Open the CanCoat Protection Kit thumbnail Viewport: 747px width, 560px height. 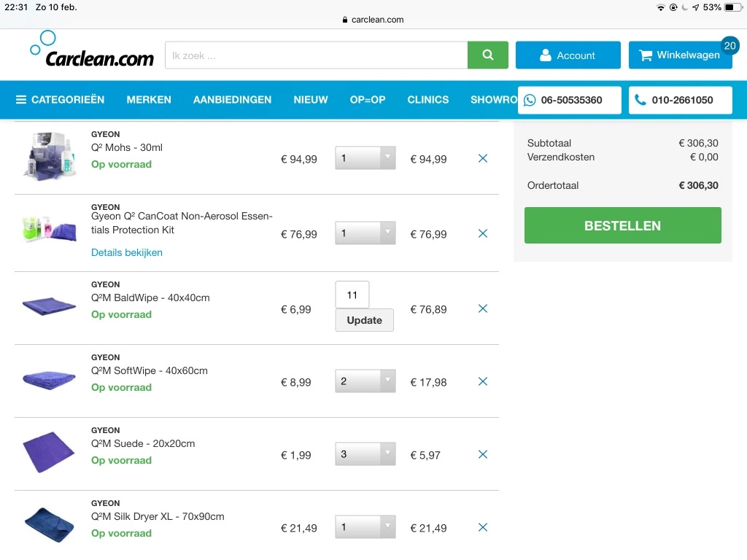(50, 230)
